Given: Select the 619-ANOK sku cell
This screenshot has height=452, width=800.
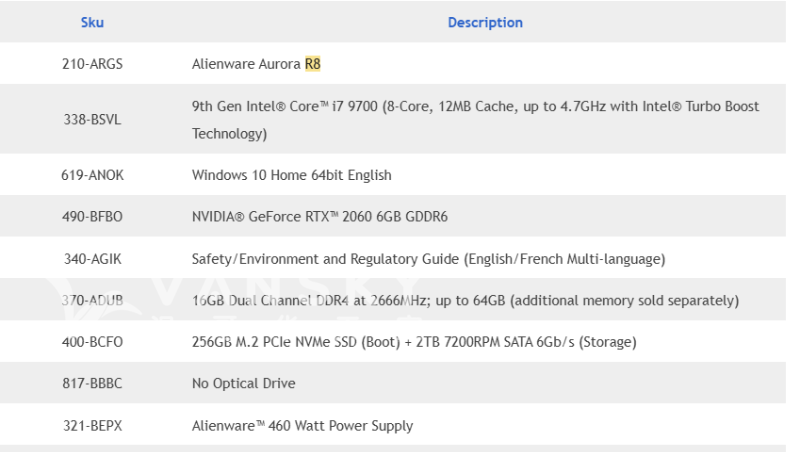Looking at the screenshot, I should tap(92, 175).
